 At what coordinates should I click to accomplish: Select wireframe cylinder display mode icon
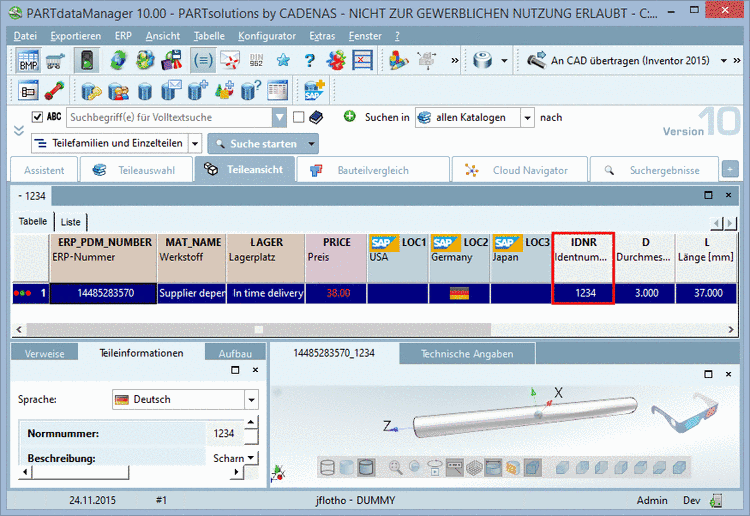pos(327,467)
